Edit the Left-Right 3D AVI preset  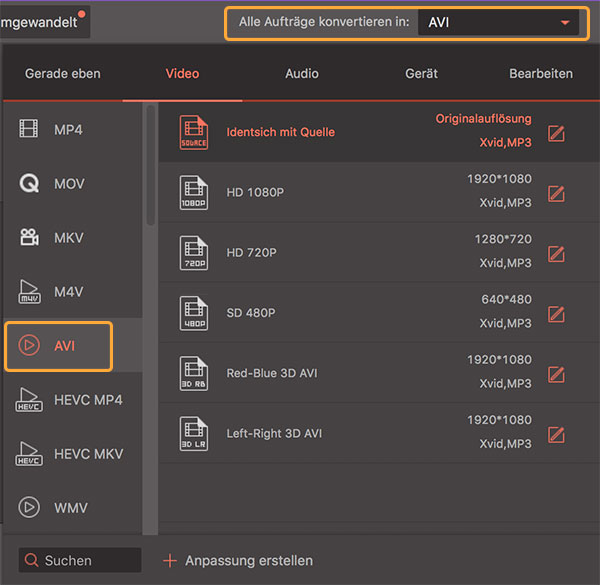coord(556,435)
